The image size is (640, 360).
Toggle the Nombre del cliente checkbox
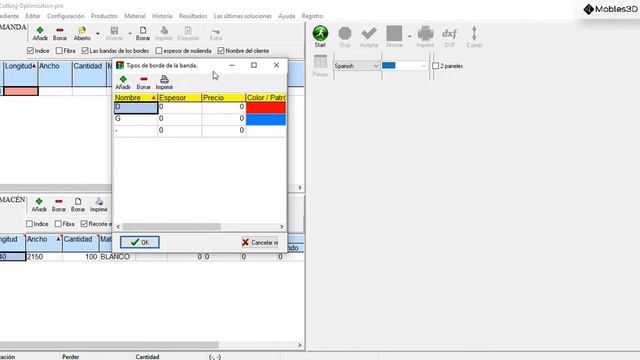221,51
